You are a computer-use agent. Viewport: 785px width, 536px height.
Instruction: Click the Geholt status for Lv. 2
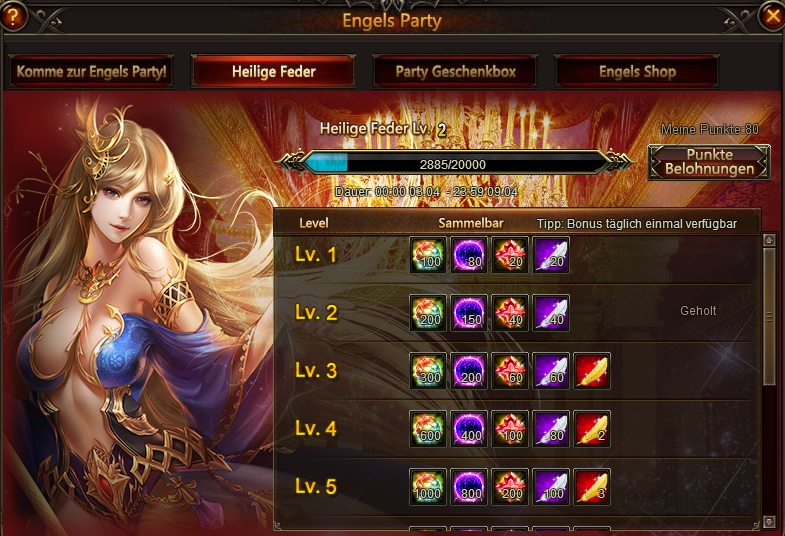[698, 311]
